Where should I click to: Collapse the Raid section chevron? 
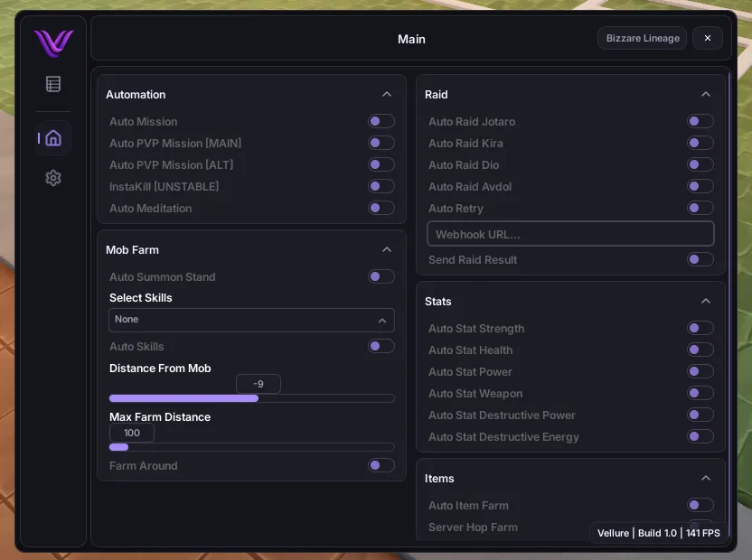click(x=706, y=94)
